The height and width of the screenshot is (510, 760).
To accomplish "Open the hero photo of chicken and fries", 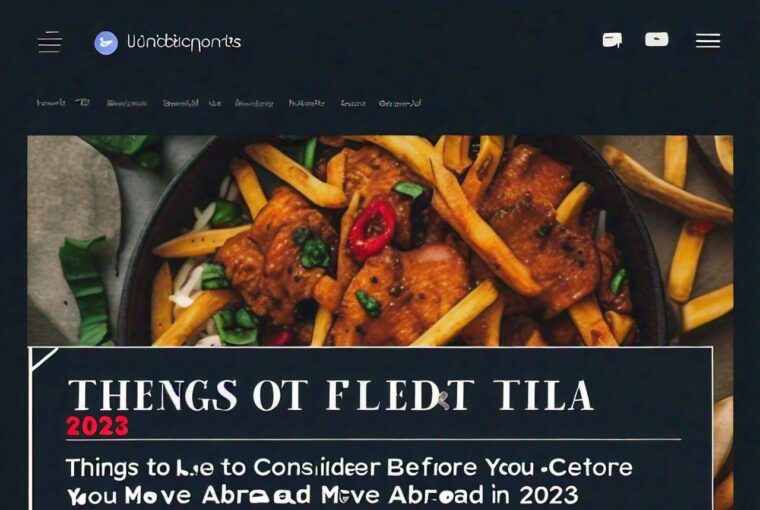I will 380,241.
